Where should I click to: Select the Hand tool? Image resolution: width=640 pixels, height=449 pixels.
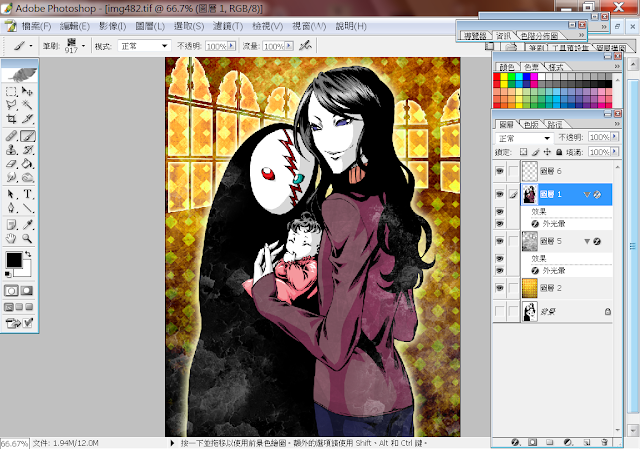[11, 238]
